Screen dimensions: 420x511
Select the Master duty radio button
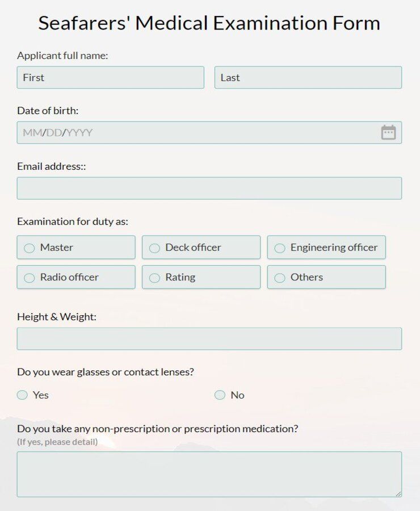[29, 247]
